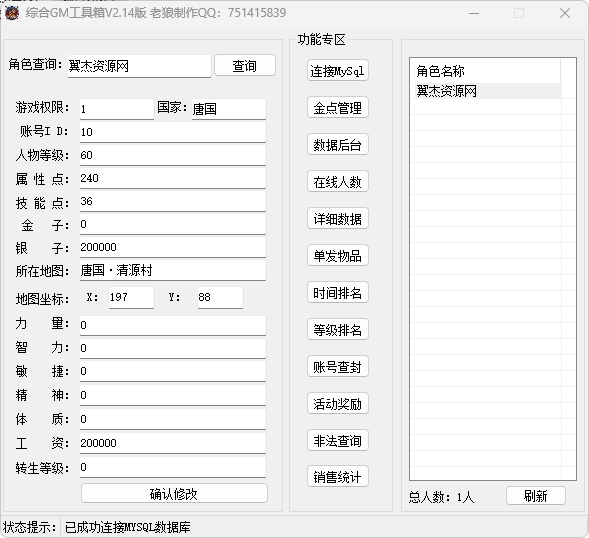
Task: Click the 技能点 field showing 36
Action: (x=173, y=201)
